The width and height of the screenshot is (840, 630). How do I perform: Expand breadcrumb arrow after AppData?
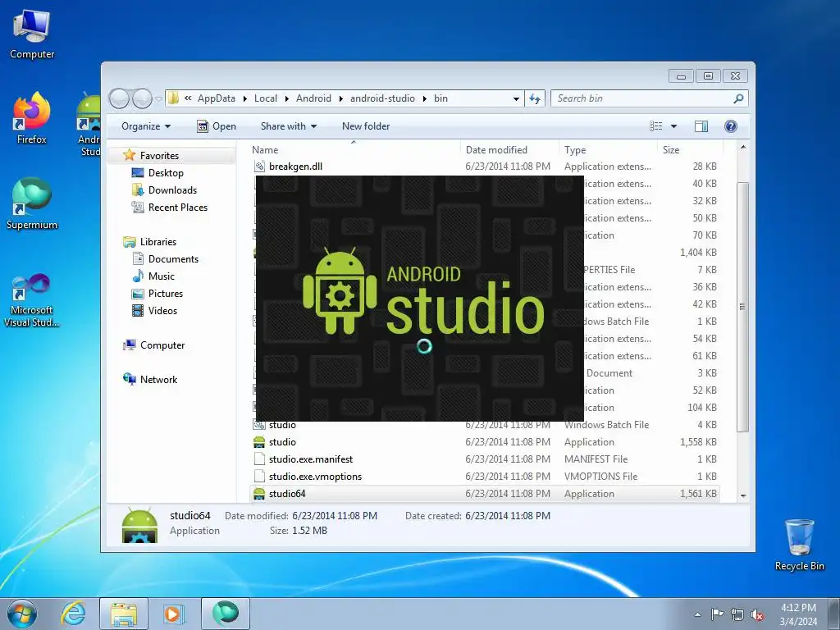point(244,98)
